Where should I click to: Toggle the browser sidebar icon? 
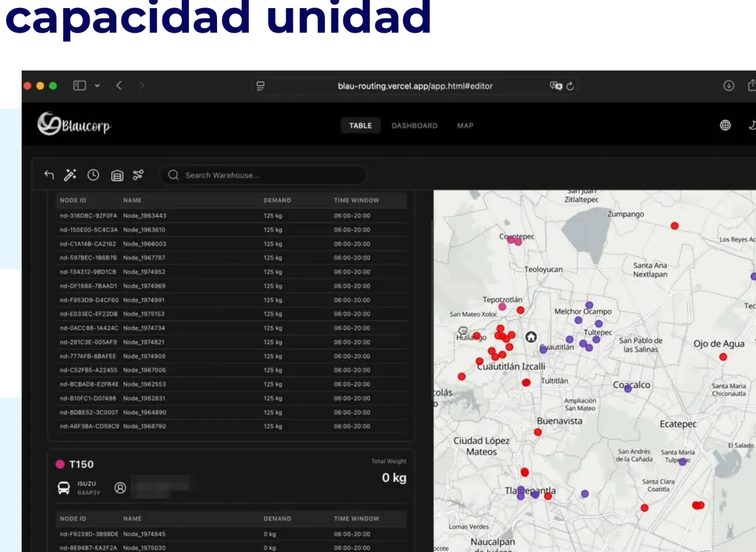pyautogui.click(x=80, y=85)
